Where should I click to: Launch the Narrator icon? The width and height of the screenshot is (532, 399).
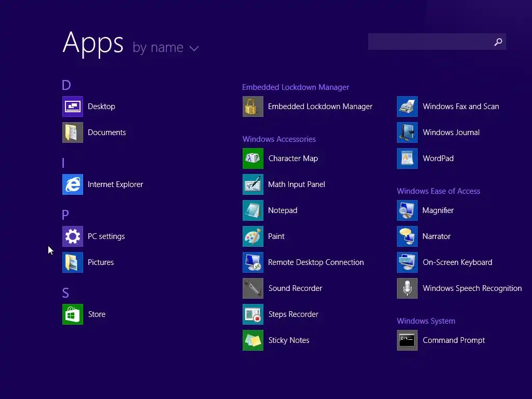[x=407, y=236]
